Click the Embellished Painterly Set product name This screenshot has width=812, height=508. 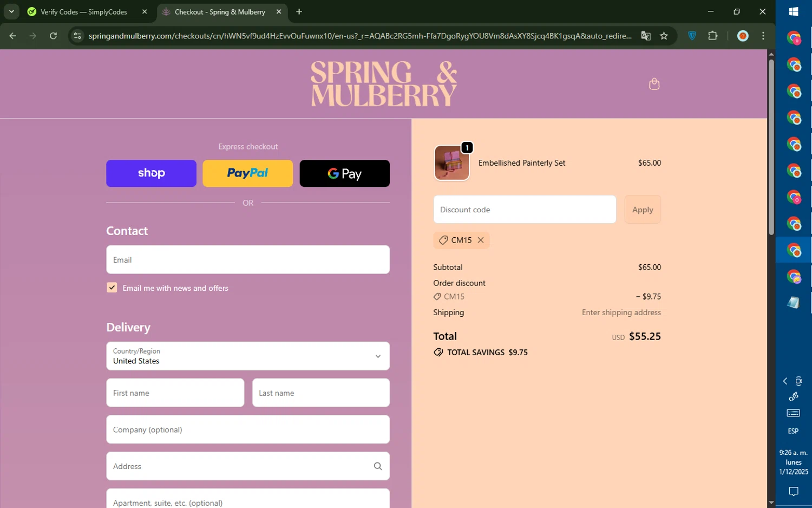pyautogui.click(x=522, y=163)
